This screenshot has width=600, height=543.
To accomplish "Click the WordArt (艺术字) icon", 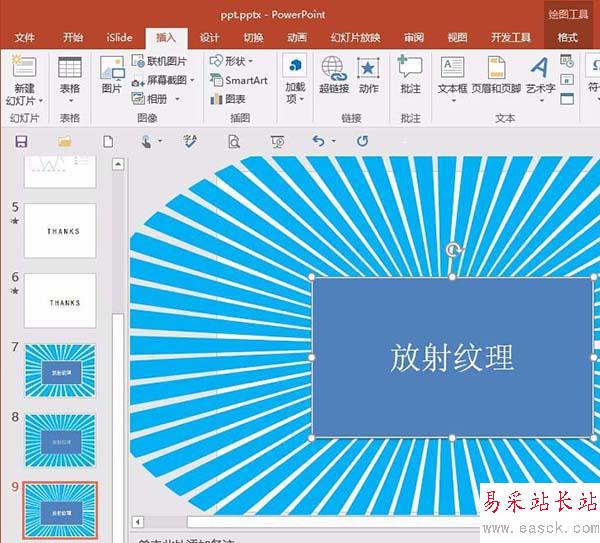I will (x=540, y=67).
